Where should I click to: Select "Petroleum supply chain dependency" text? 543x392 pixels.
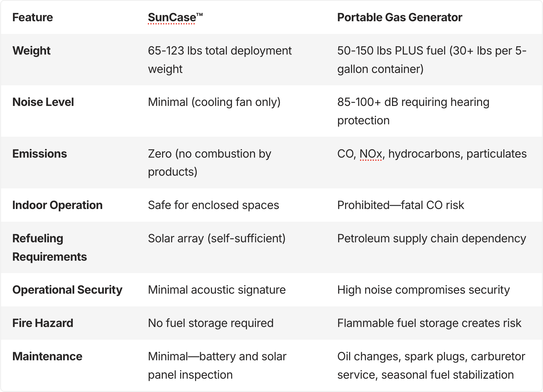coord(431,238)
